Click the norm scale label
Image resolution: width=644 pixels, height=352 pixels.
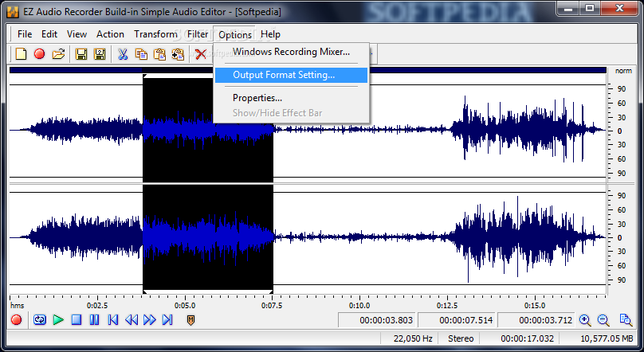pyautogui.click(x=623, y=71)
